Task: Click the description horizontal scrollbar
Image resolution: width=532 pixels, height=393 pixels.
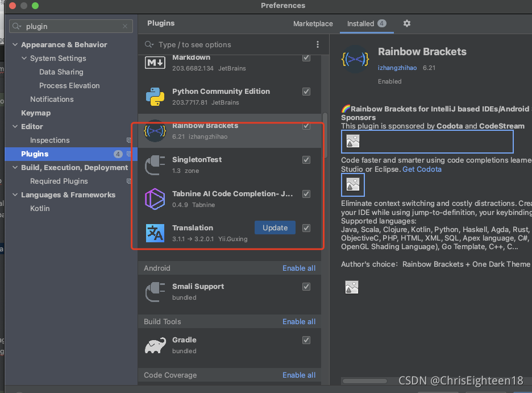Action: 365,381
